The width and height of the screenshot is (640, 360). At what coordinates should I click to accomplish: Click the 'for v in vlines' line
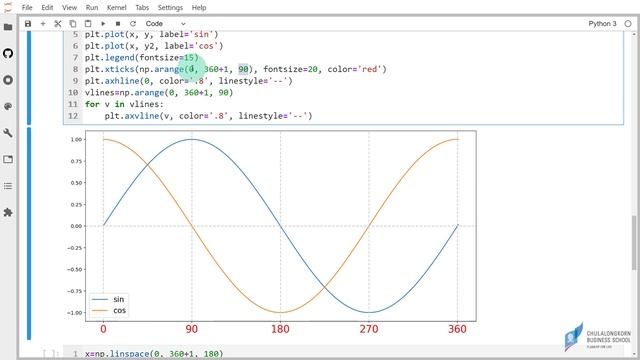124,104
